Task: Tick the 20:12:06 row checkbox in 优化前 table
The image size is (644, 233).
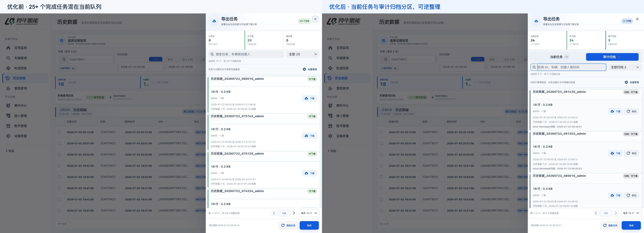Action: (59, 132)
